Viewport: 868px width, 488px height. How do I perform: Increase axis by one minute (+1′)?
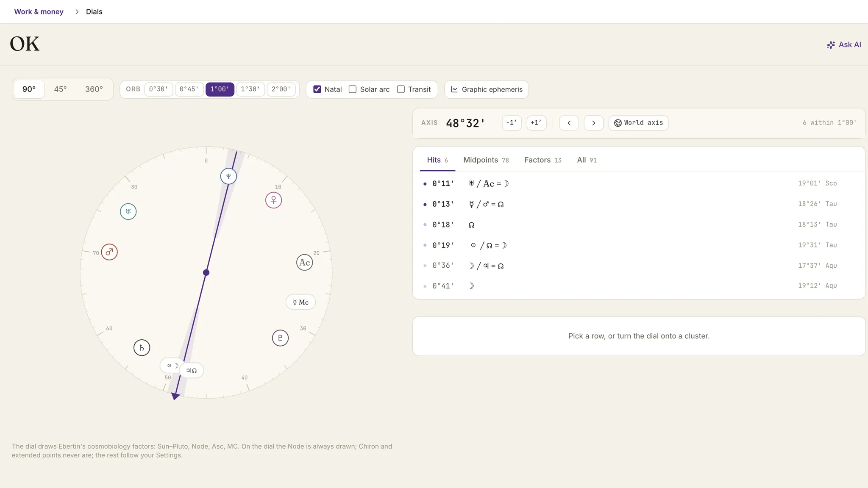coord(536,123)
